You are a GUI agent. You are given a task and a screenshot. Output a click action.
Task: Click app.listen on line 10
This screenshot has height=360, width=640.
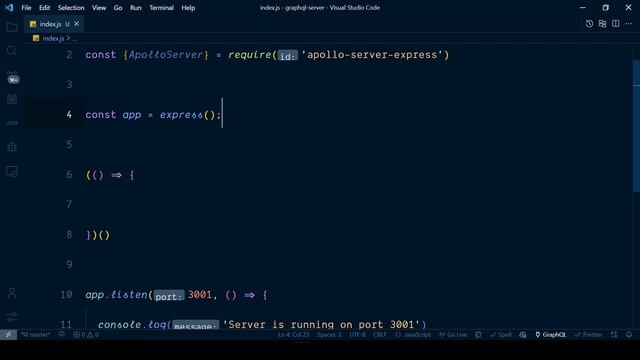tap(116, 295)
